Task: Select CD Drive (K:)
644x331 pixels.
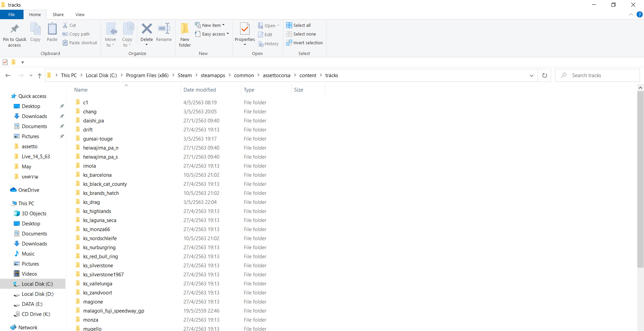Action: [x=32, y=314]
